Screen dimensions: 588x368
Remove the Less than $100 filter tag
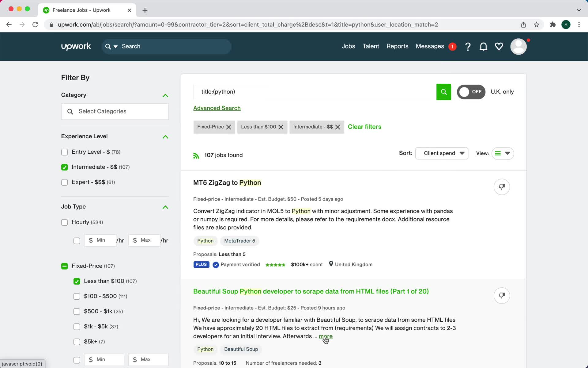pos(281,127)
